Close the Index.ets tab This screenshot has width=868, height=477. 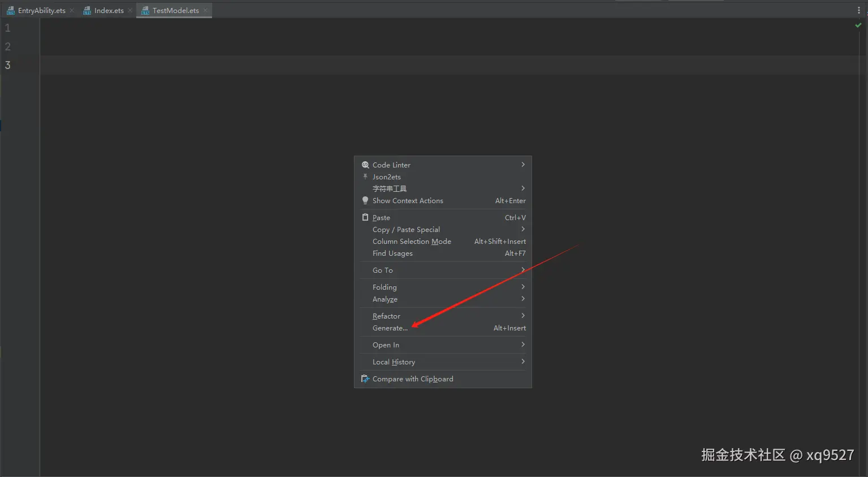[130, 10]
